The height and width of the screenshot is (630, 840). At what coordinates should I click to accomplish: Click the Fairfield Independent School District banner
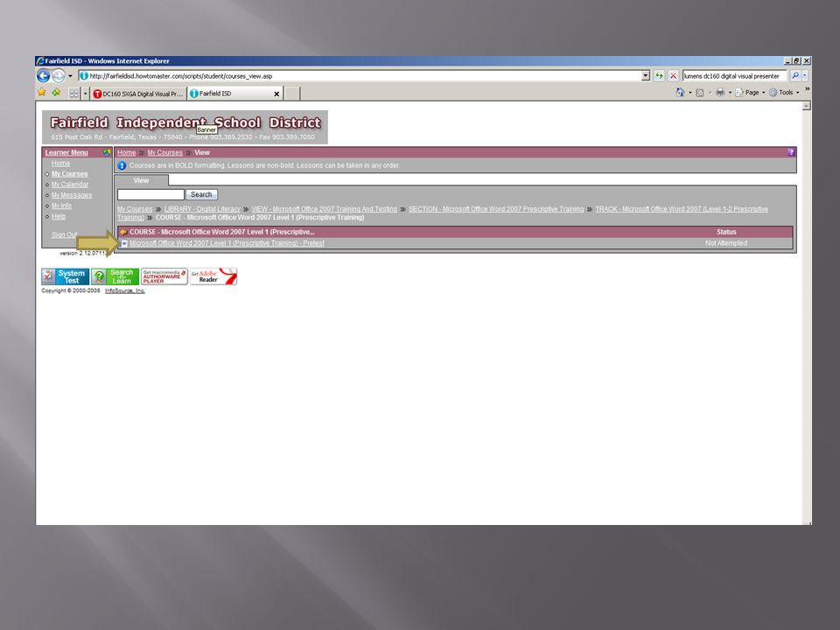coord(185,128)
